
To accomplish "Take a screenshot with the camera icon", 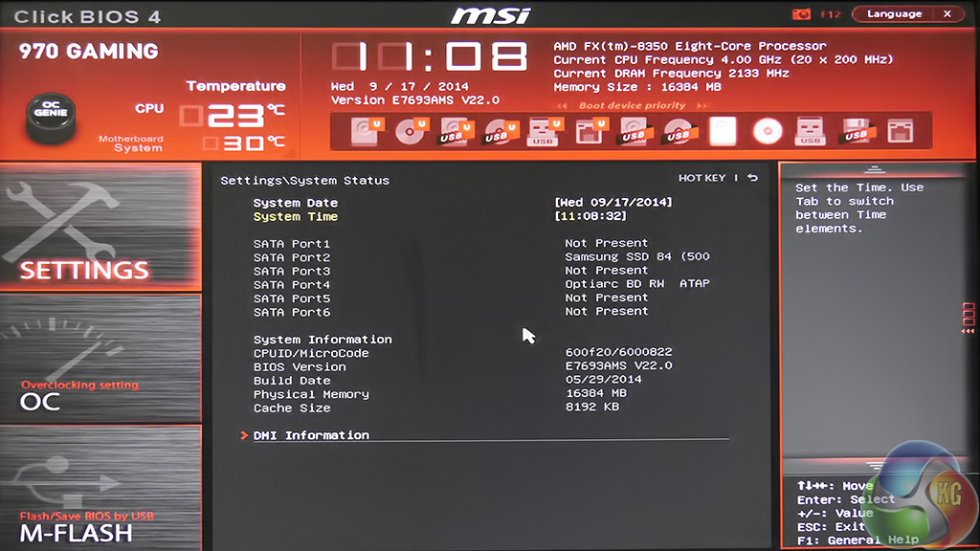I will pyautogui.click(x=801, y=13).
